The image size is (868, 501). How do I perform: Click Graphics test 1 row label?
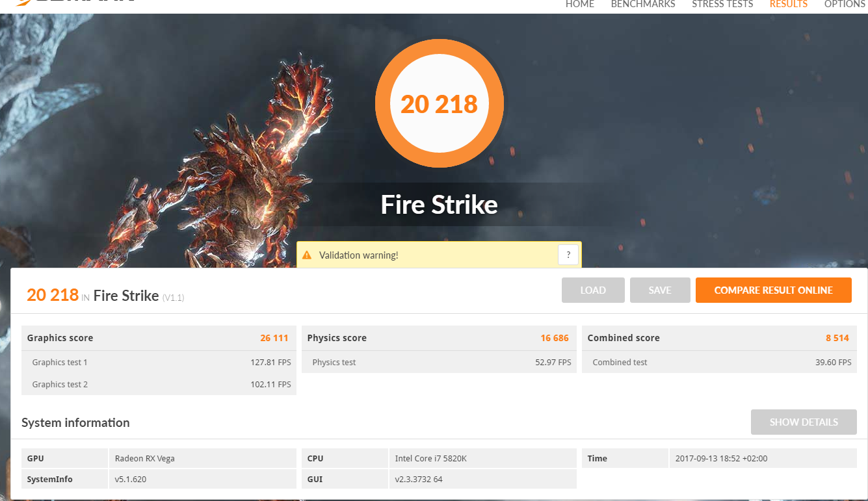pos(60,363)
